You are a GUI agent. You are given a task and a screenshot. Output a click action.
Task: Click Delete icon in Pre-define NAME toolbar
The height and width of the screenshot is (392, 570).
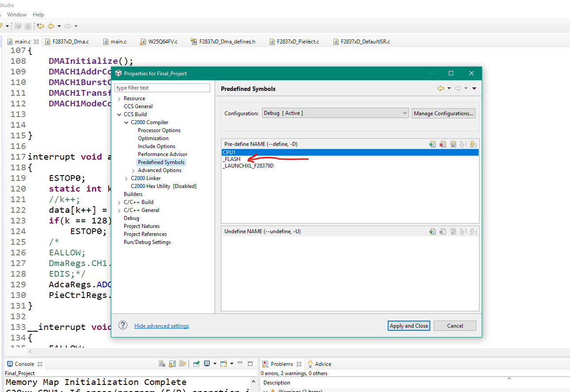tap(442, 144)
